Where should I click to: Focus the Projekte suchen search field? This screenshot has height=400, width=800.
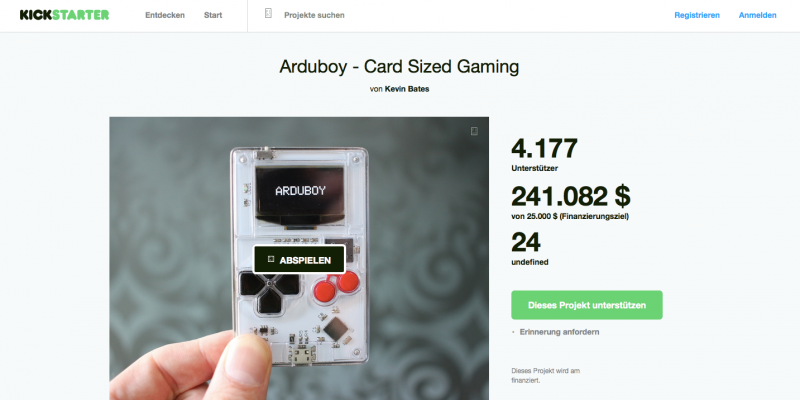pos(314,15)
